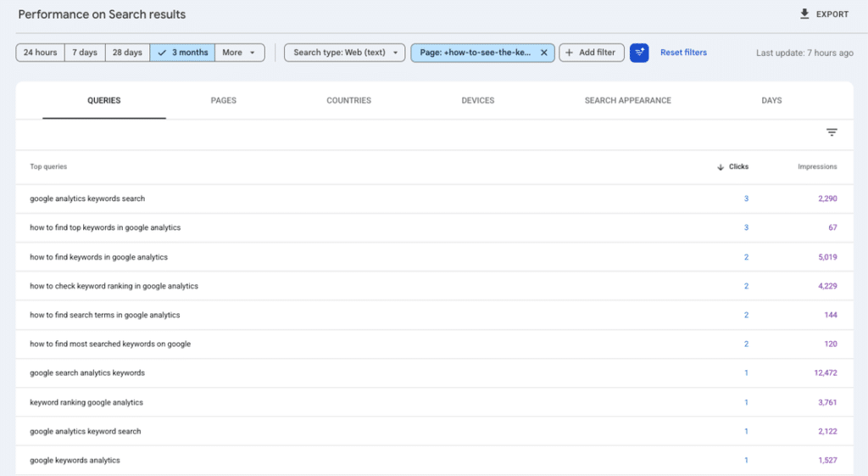Image resolution: width=868 pixels, height=476 pixels.
Task: Select the 24 hours date range
Action: click(41, 53)
